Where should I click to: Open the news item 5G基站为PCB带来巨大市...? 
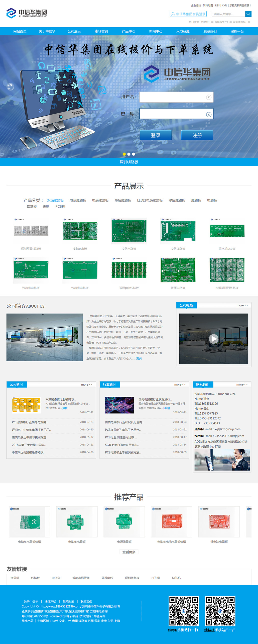pos(122,445)
